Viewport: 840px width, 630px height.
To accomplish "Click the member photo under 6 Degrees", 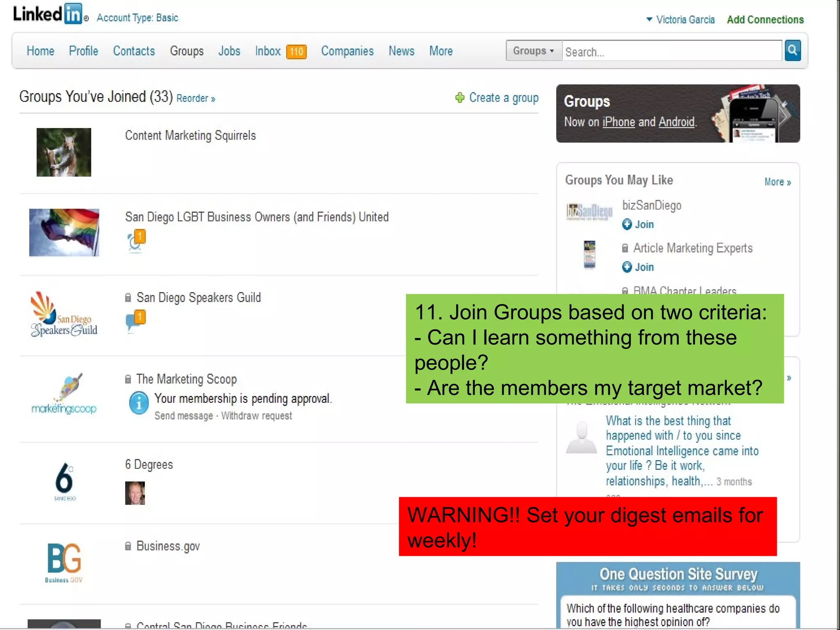I will pyautogui.click(x=135, y=493).
